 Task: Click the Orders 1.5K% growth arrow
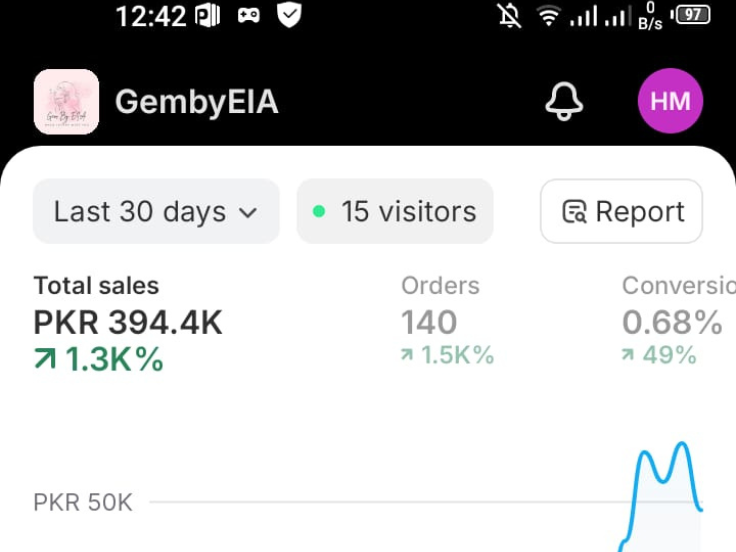[408, 355]
